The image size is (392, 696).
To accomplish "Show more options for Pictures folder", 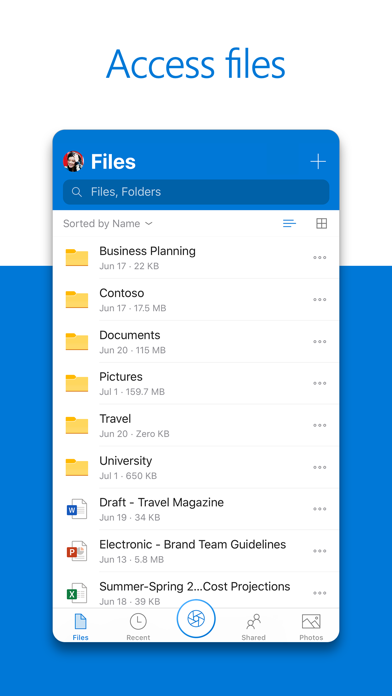I will pos(320,384).
